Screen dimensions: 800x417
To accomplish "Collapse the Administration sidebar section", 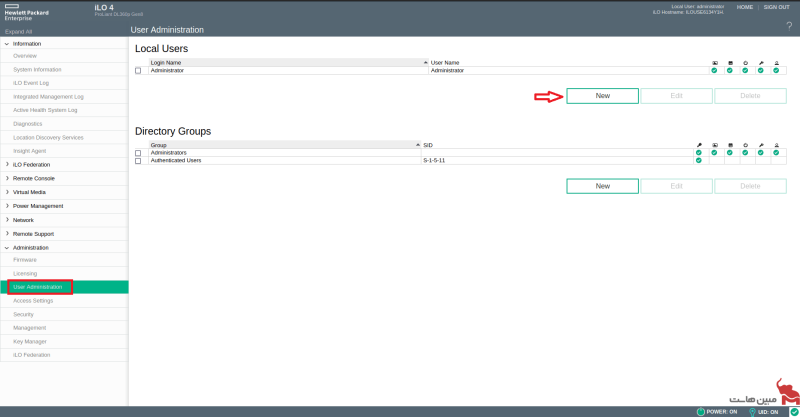I will point(7,248).
